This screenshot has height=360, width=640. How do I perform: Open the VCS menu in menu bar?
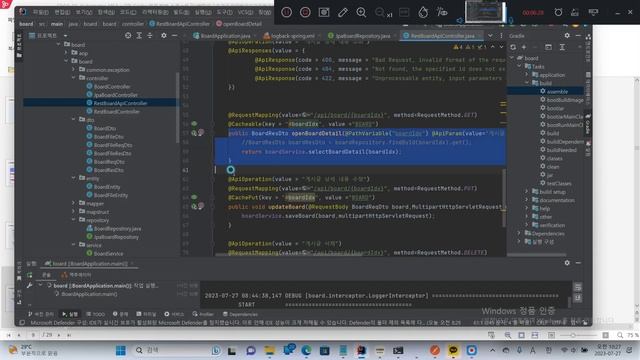coord(245,12)
